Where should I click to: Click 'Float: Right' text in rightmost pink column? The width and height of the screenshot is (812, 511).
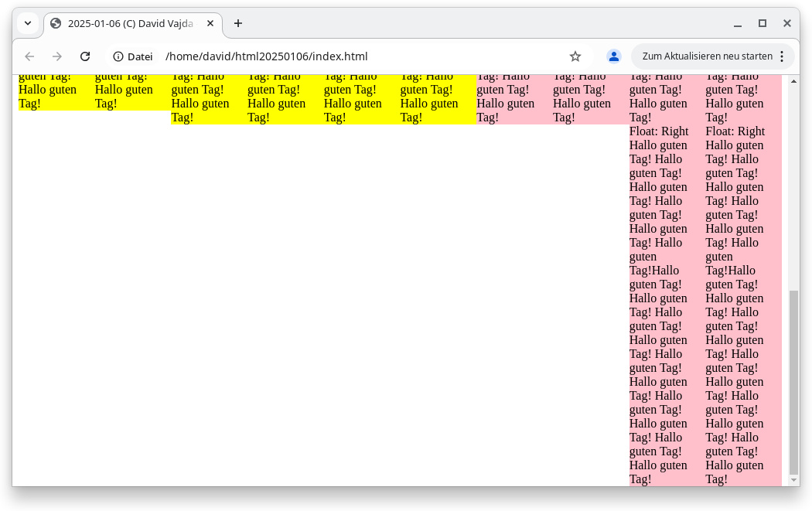point(735,131)
